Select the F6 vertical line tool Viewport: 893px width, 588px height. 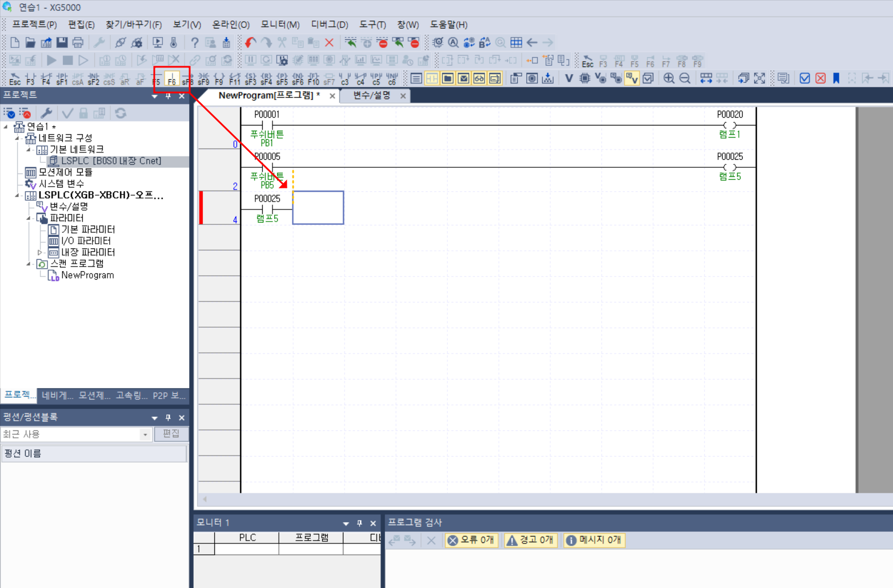[x=171, y=79]
